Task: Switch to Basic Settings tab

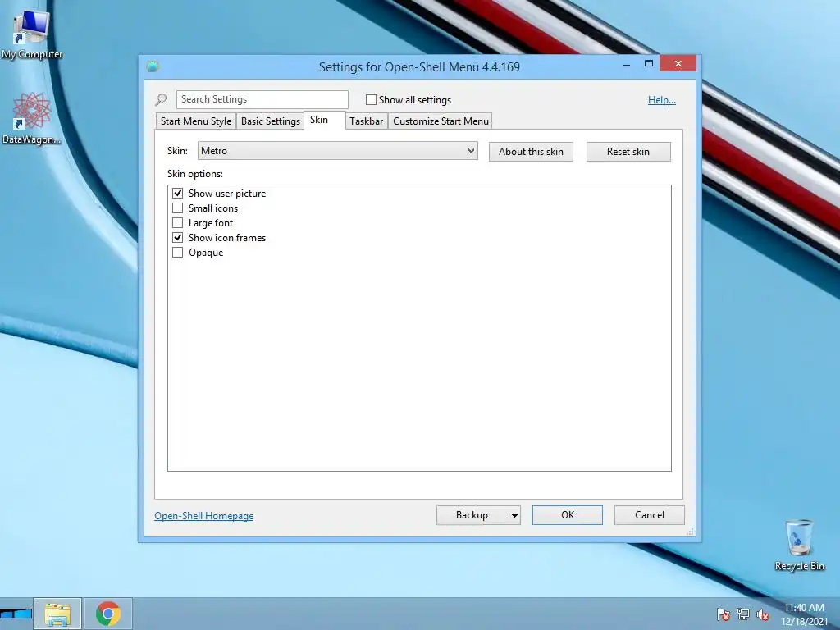Action: pyautogui.click(x=271, y=121)
